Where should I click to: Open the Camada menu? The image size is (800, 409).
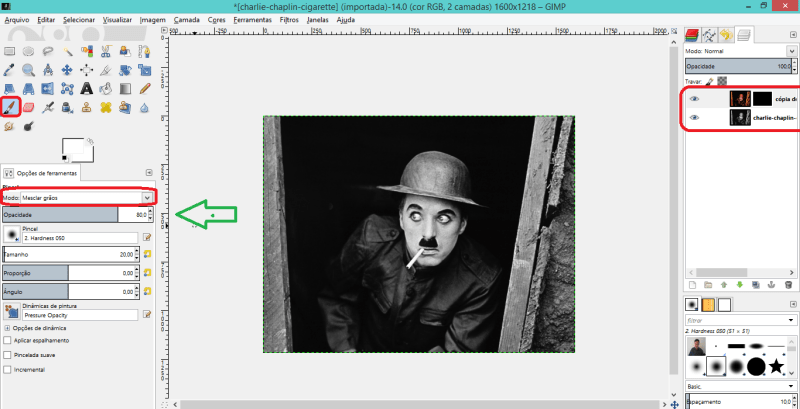(x=186, y=19)
